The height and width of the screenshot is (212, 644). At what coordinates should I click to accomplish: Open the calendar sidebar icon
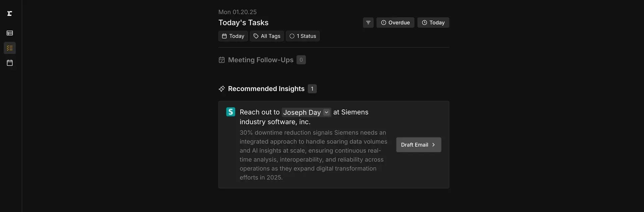10,63
